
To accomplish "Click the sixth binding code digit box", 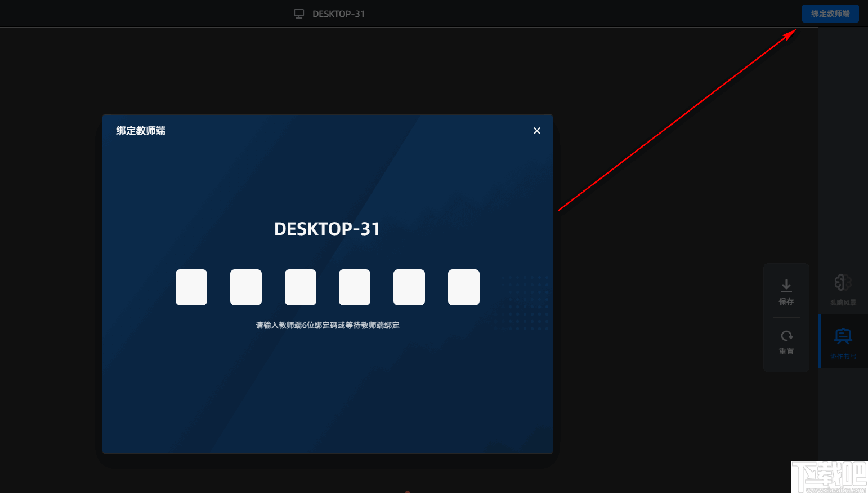I will 464,287.
